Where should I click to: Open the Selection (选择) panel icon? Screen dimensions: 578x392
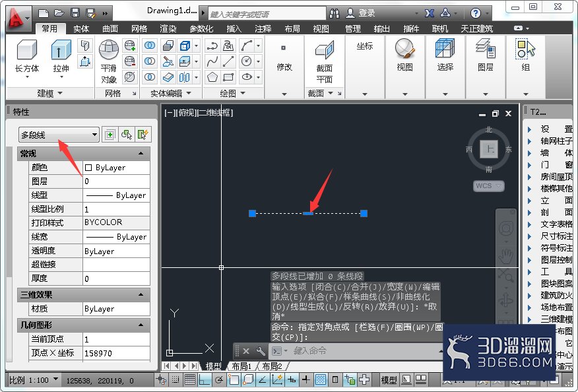(445, 49)
